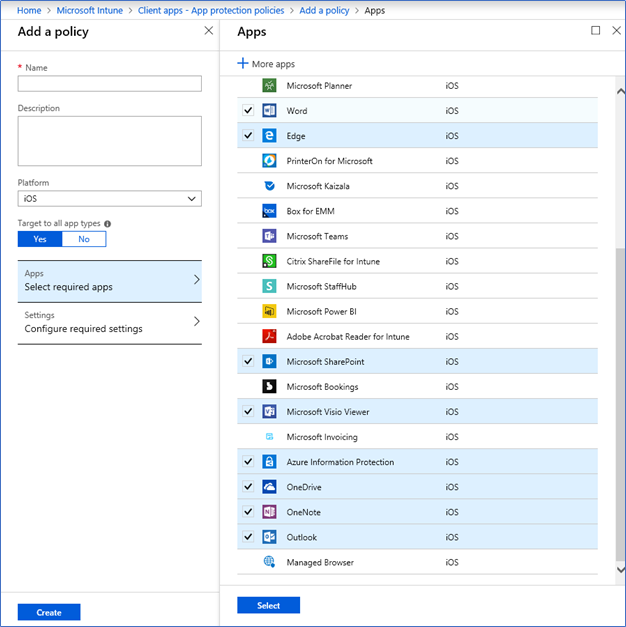
Task: Click the Microsoft Kaizala icon
Action: coord(269,186)
